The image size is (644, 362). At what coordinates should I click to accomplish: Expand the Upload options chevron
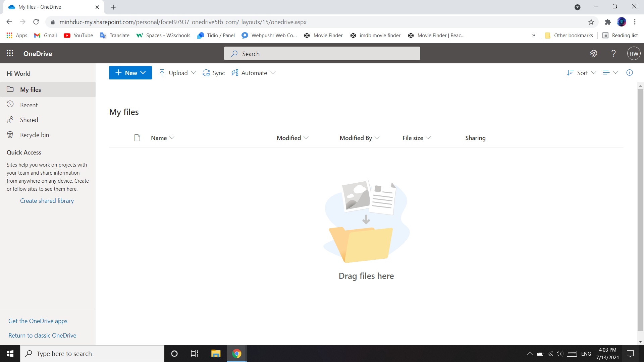(194, 73)
